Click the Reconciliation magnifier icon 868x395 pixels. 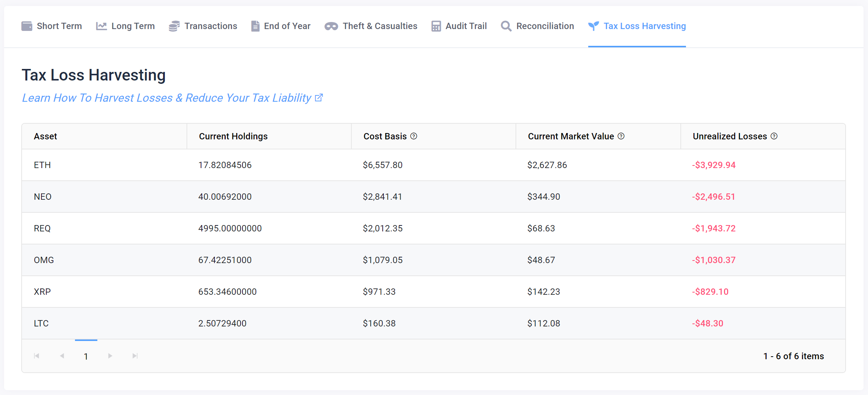(x=506, y=26)
